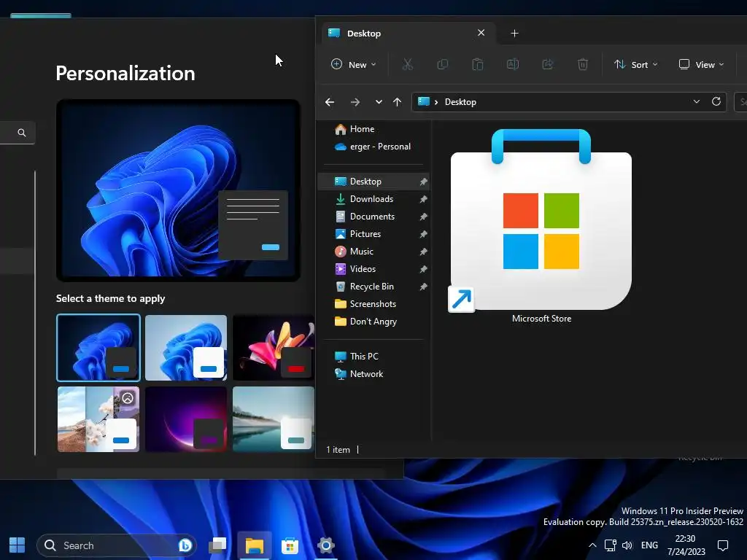The image size is (747, 560).
Task: Open the New item dropdown
Action: click(354, 64)
